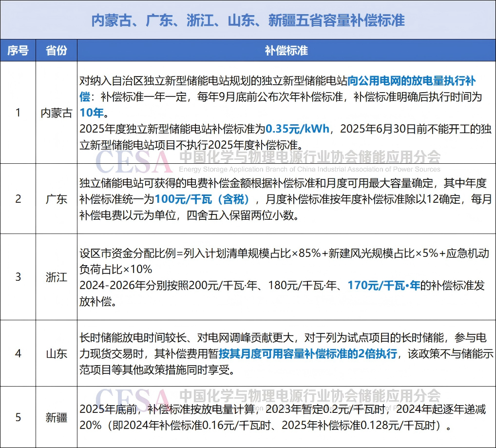Click the highlighted 100元/千瓦（含税）text
496x448 pixels.
[202, 199]
